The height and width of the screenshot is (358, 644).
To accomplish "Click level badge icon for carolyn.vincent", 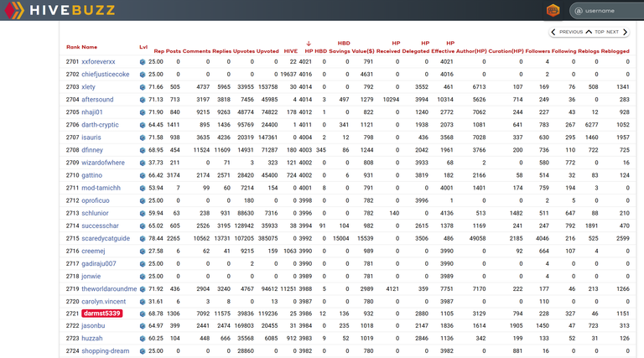I will coord(143,302).
